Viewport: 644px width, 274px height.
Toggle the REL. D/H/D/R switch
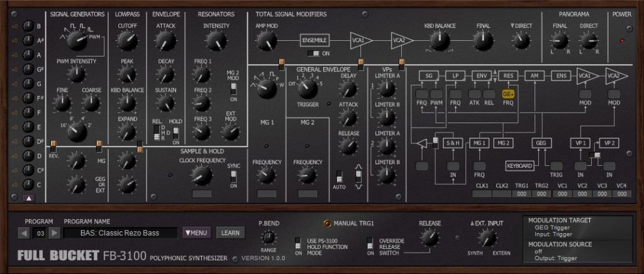(157, 133)
